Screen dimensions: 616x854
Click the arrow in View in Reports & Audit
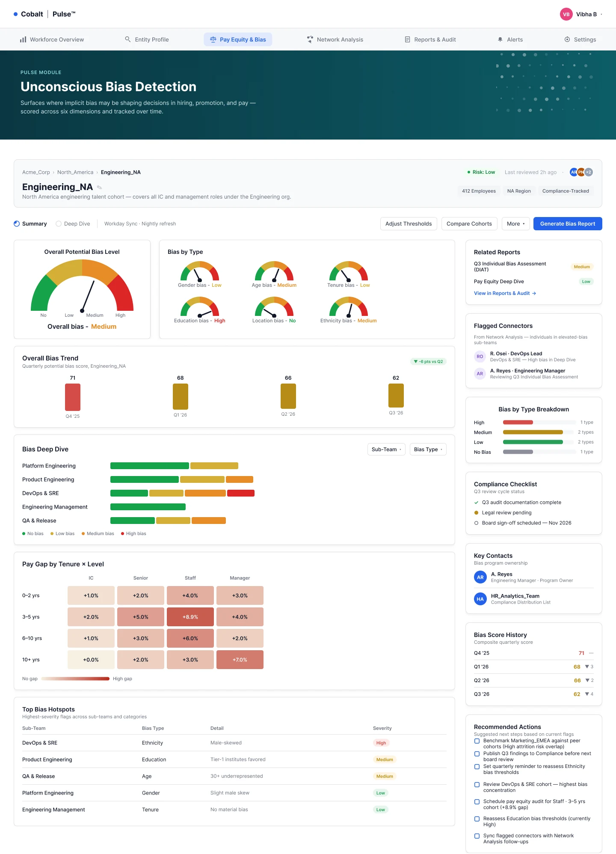[534, 293]
